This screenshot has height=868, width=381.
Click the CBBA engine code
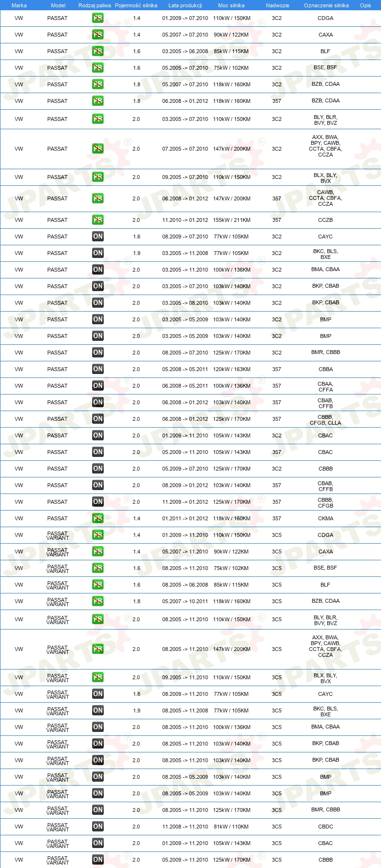(x=325, y=369)
